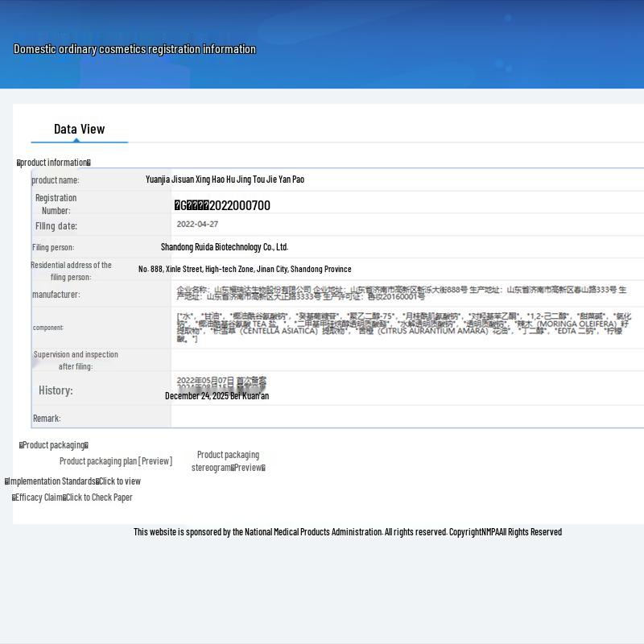
Task: Open the Efficacy Claim Click to Check Paper link
Action: 72,497
